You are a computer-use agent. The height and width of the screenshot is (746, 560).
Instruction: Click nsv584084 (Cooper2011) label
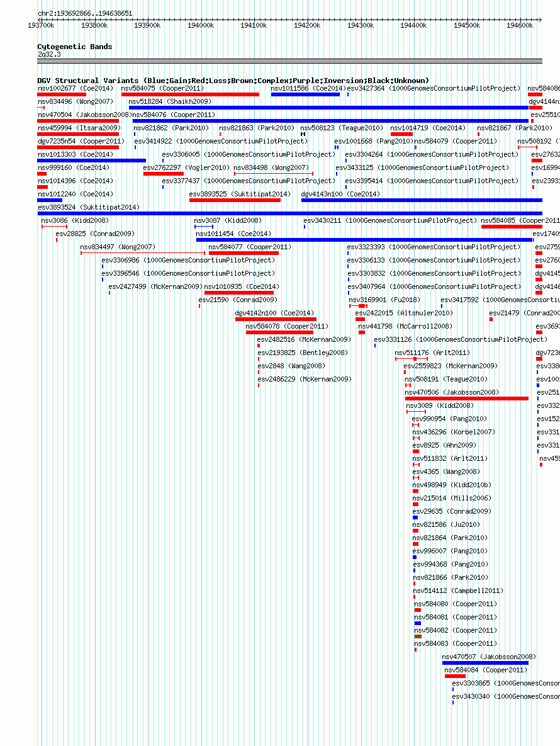tap(486, 670)
